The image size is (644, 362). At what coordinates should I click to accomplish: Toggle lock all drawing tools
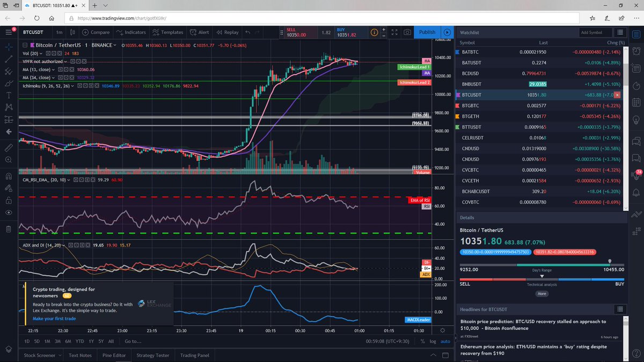tap(9, 201)
